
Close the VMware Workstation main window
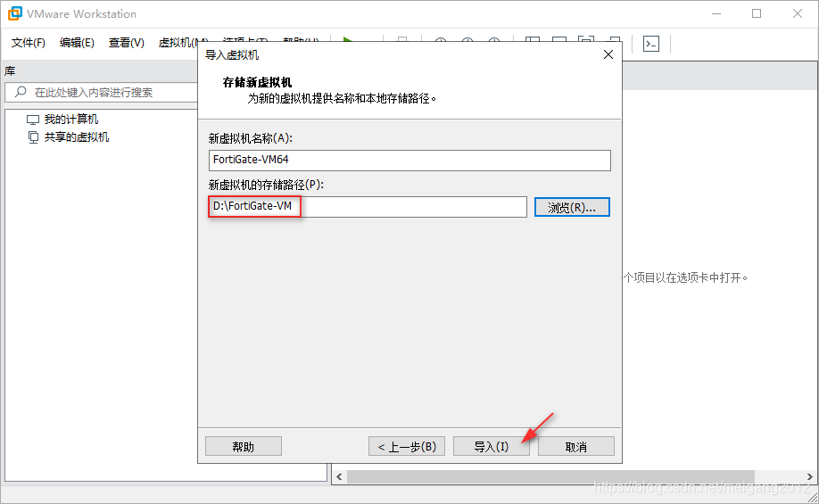[x=797, y=13]
